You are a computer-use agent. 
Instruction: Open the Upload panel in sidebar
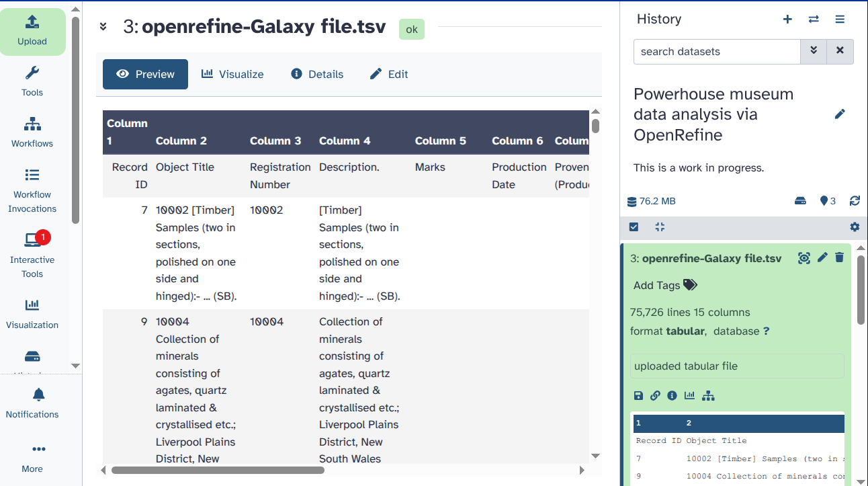click(x=32, y=32)
